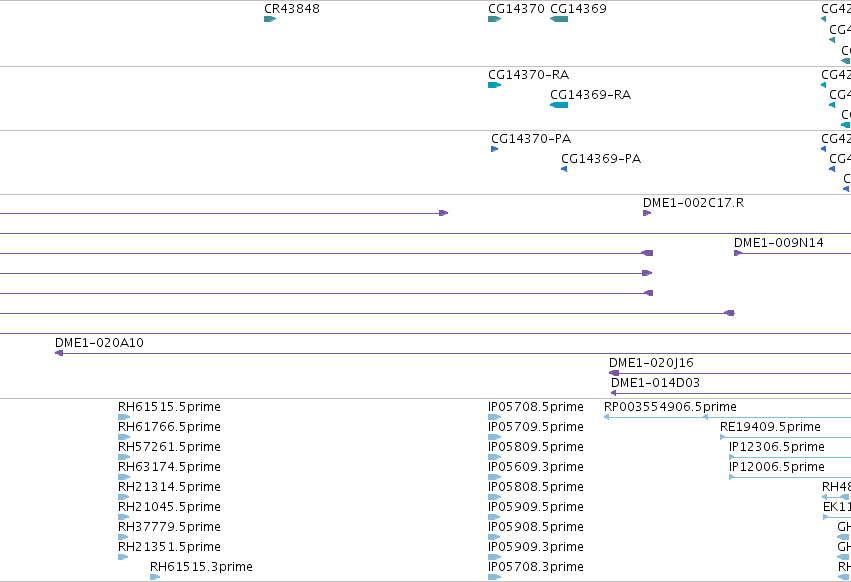Open the RP003554906.5prime feature label
The width and height of the screenshot is (851, 582).
[x=670, y=407]
